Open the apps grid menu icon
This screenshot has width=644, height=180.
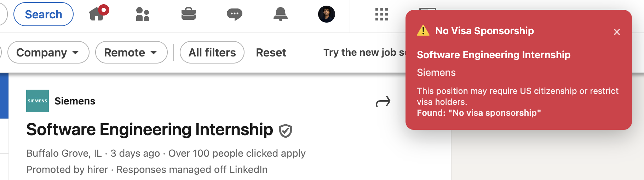point(382,14)
